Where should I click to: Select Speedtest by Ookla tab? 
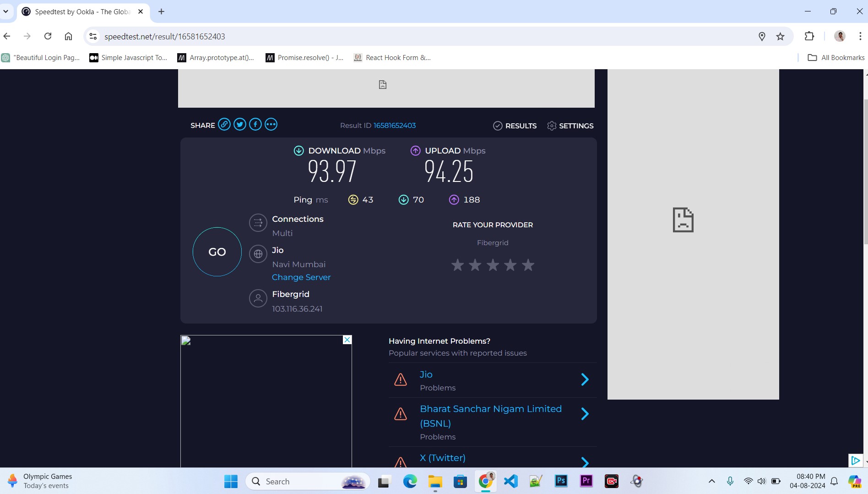82,12
